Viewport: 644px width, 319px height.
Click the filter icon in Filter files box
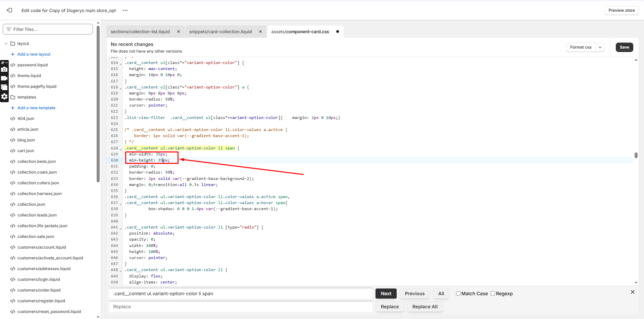point(9,29)
